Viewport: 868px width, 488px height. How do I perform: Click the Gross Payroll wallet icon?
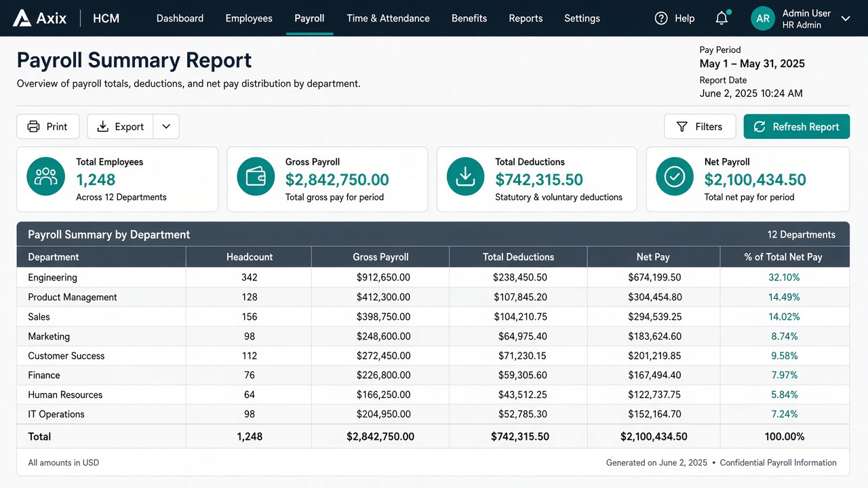click(256, 177)
